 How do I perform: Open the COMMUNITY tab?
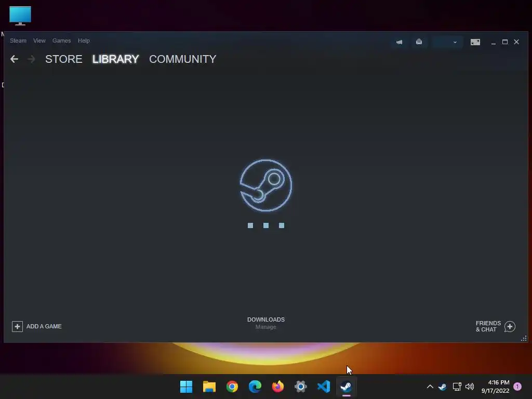[x=182, y=59]
